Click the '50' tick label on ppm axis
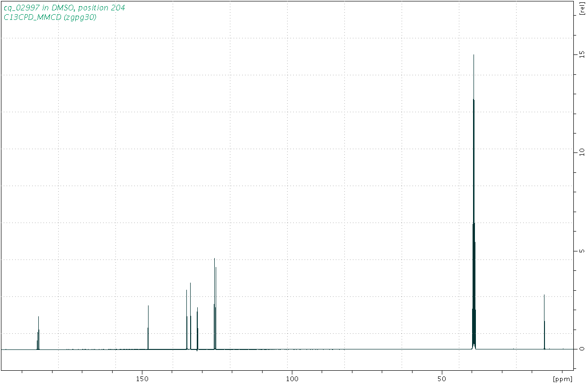The image size is (588, 384). click(x=442, y=379)
